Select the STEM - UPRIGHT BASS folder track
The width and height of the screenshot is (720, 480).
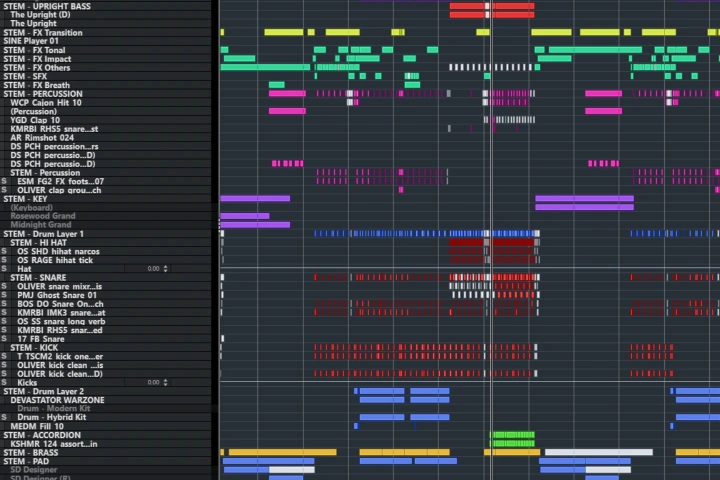(x=60, y=6)
